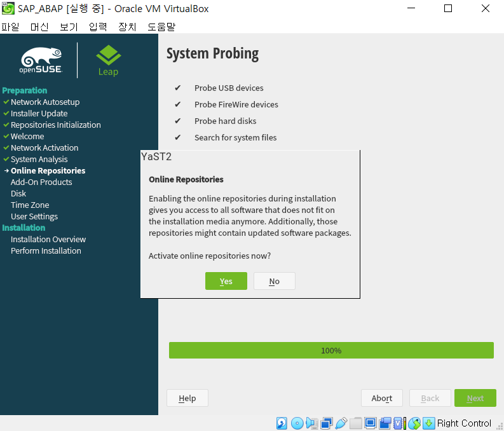504x431 pixels.
Task: Click the audio status icon
Action: point(312,423)
